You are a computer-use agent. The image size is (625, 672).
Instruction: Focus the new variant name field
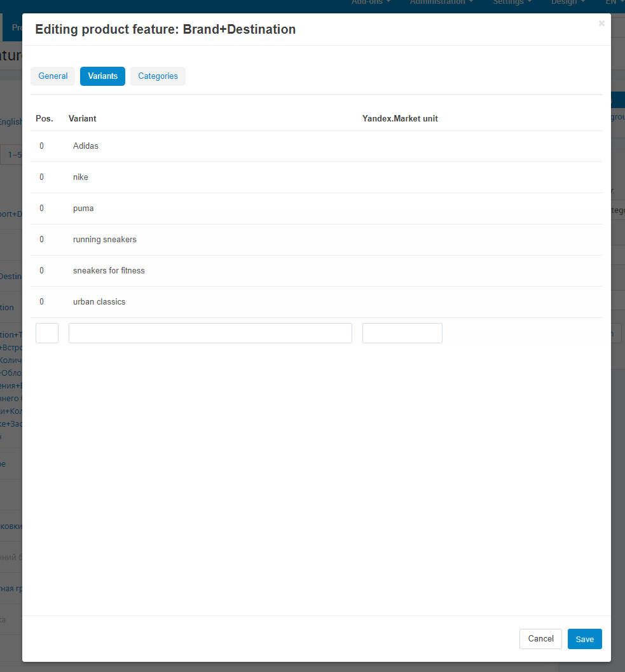point(210,333)
